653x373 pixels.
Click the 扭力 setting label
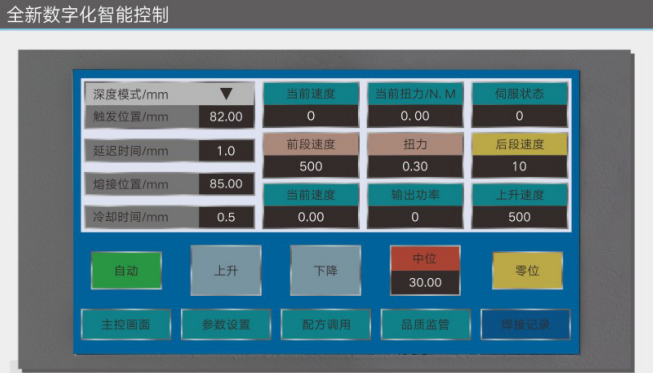tap(415, 144)
